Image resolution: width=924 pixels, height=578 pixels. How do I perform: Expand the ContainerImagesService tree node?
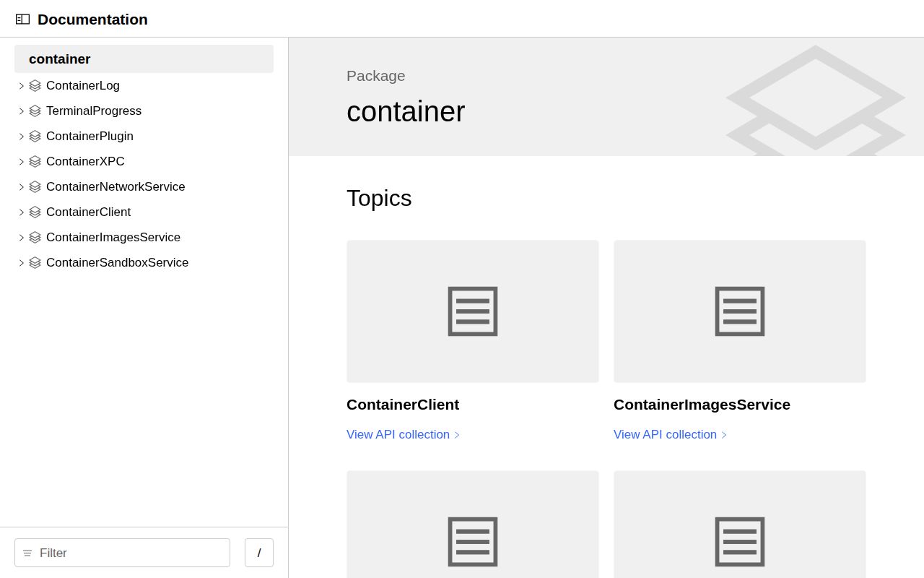tap(21, 238)
